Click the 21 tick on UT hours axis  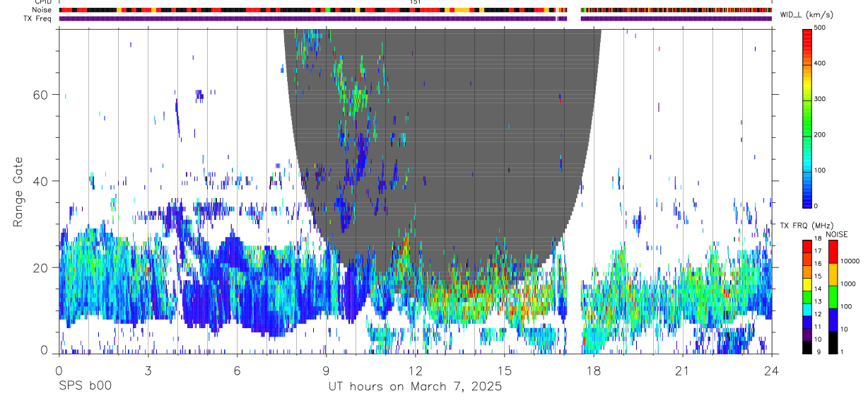pos(682,371)
